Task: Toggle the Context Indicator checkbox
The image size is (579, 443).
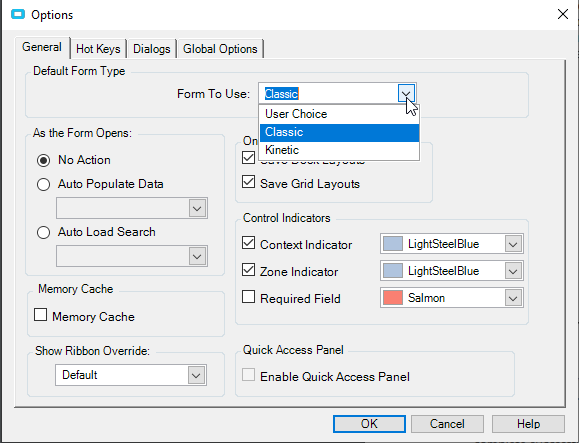Action: coord(249,243)
